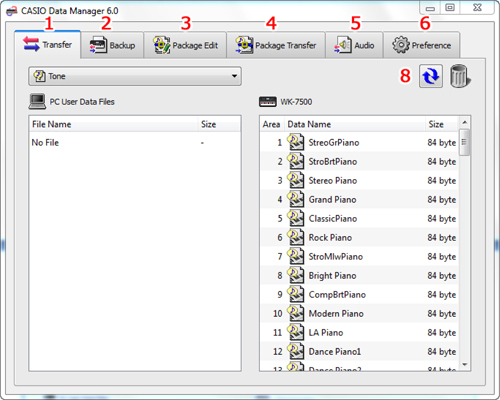Click the WK-7500 device label
Screen dimensions: 500x400
click(x=296, y=102)
